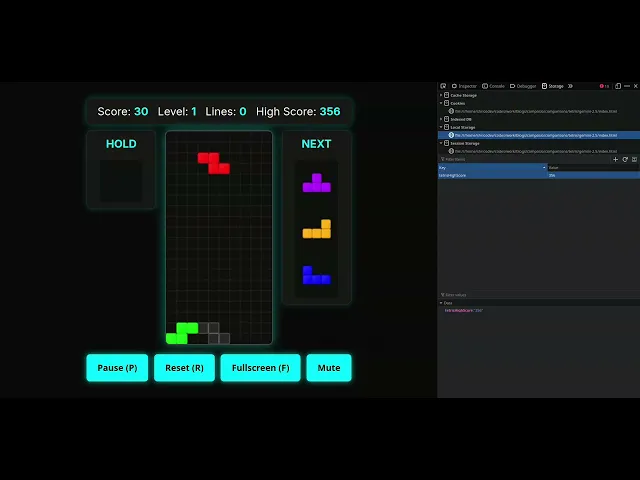Viewport: 640px width, 480px height.
Task: Click the Cache Storage label
Action: tap(463, 95)
